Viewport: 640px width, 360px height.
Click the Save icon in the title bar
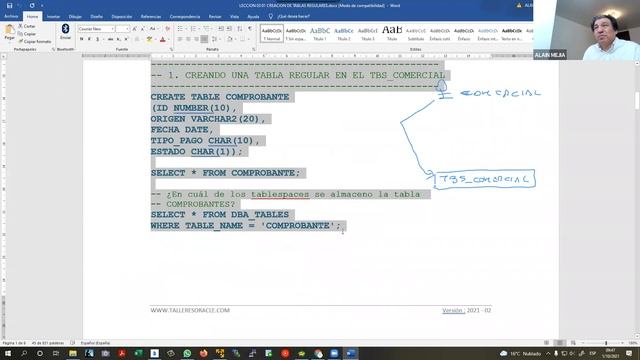pyautogui.click(x=9, y=6)
